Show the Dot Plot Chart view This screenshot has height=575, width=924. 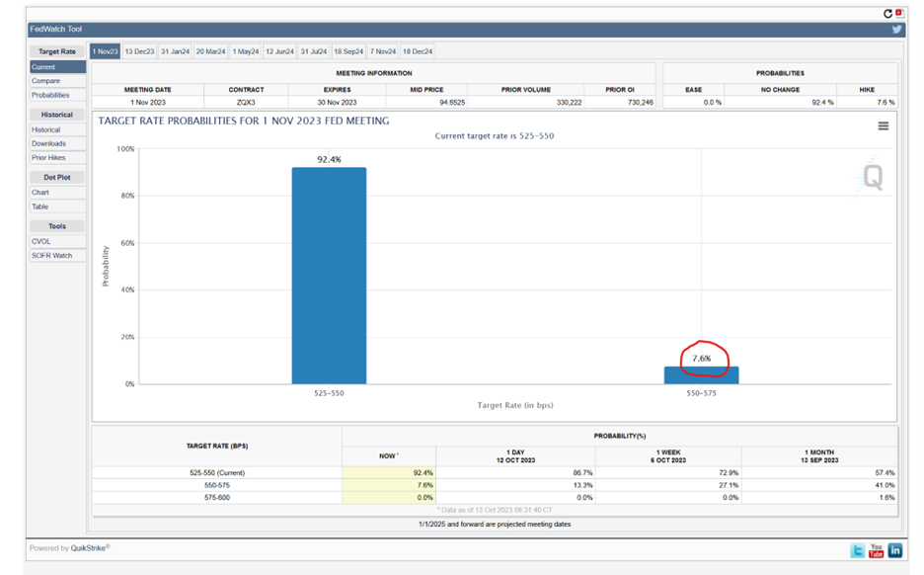point(40,193)
